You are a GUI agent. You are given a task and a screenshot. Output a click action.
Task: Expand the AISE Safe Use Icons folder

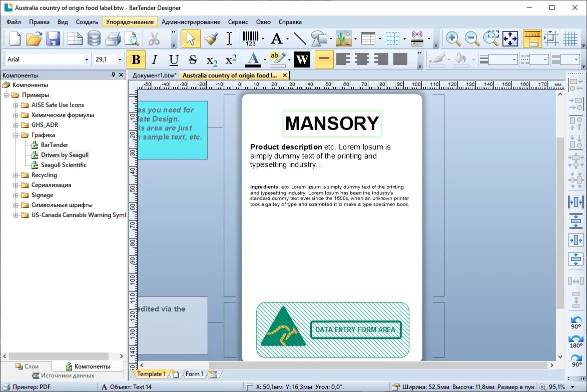pos(16,105)
